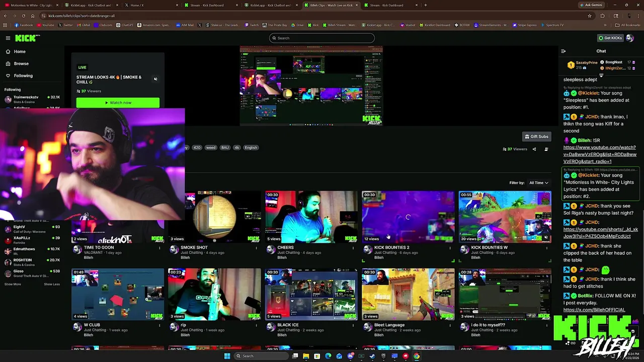Open the All Bookmarks folder

click(x=628, y=25)
